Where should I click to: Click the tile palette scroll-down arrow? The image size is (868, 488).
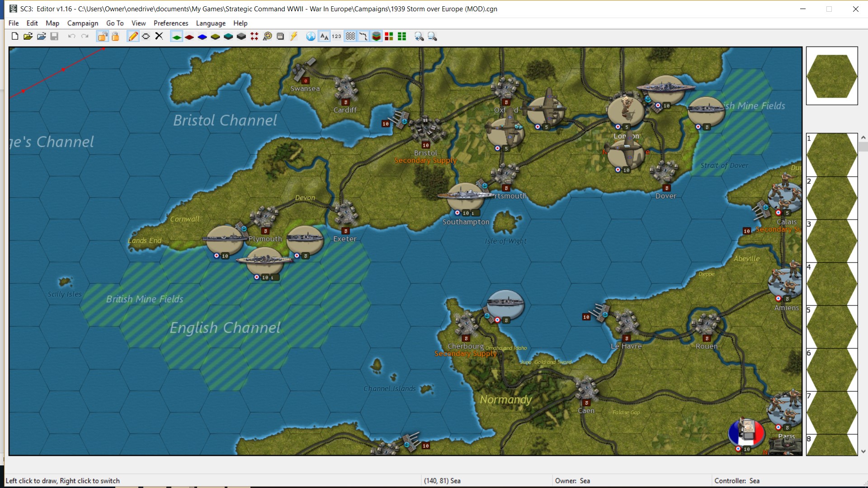(x=863, y=451)
